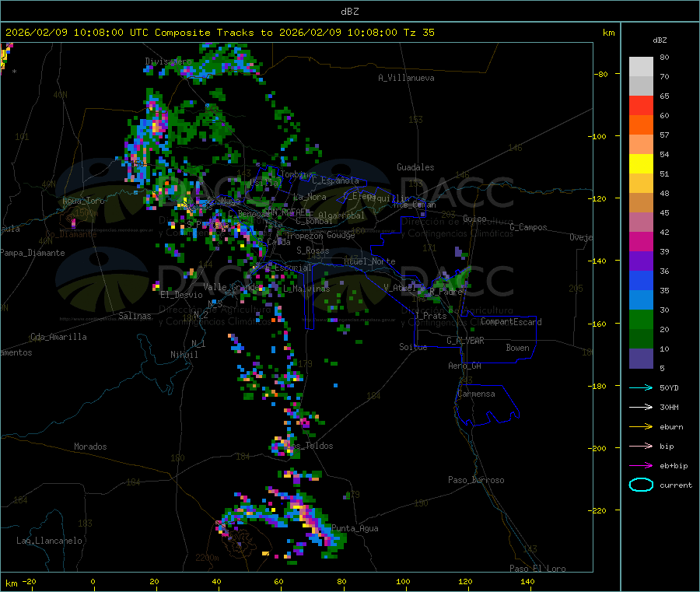Screen dimensions: 700x592
Task: Click the 'Algarrobal' map label
Action: click(341, 215)
